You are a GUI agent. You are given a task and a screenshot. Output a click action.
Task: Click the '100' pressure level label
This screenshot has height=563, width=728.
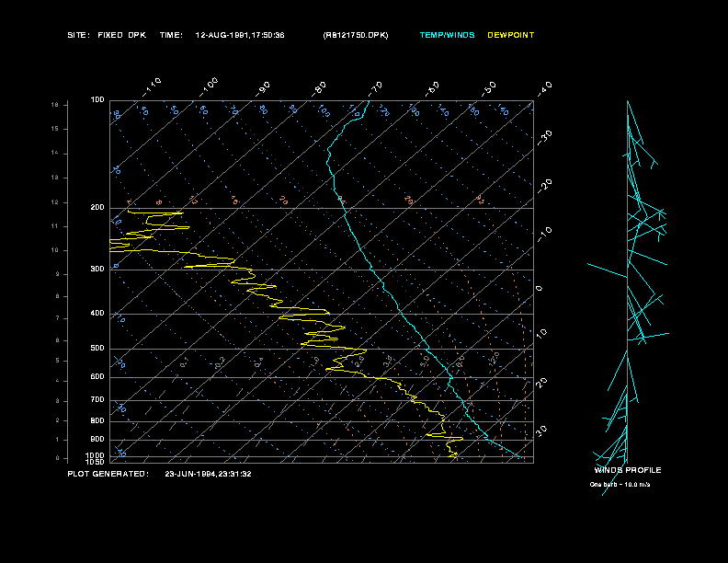97,100
